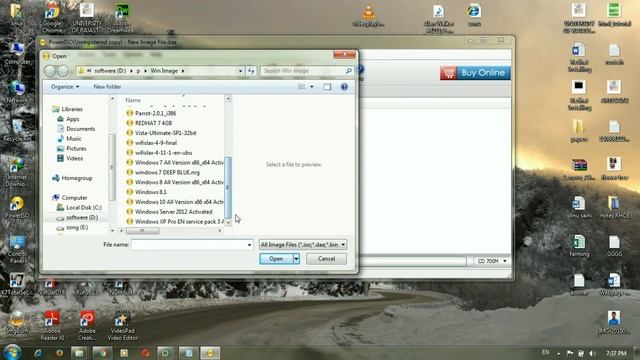
Task: Click the Back arrow in the Open dialog
Action: (x=50, y=71)
